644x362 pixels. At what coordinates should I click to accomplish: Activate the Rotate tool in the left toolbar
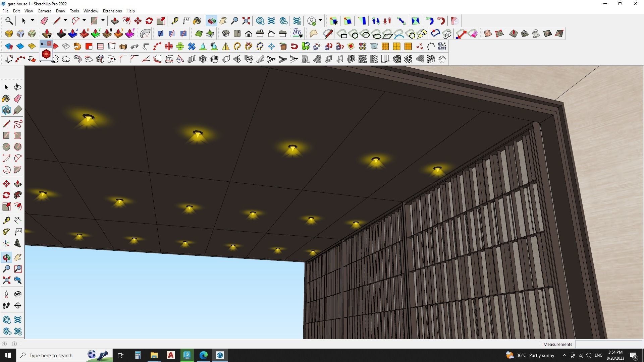[6, 195]
